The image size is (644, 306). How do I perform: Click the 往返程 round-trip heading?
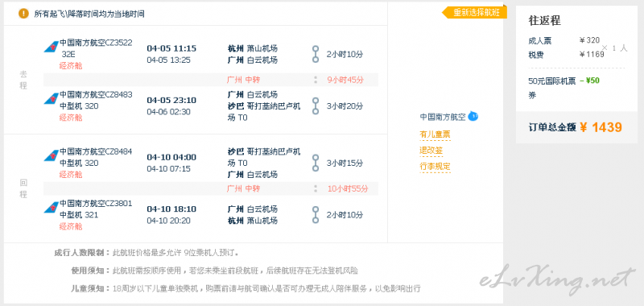click(545, 21)
